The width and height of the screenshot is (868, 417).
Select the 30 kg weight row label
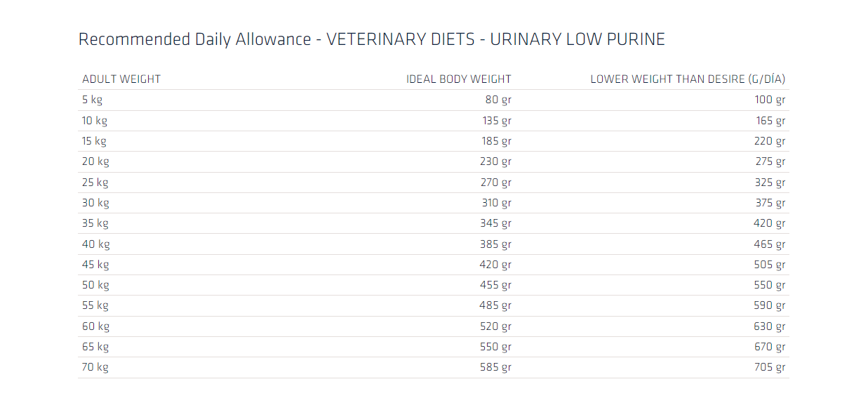point(95,203)
